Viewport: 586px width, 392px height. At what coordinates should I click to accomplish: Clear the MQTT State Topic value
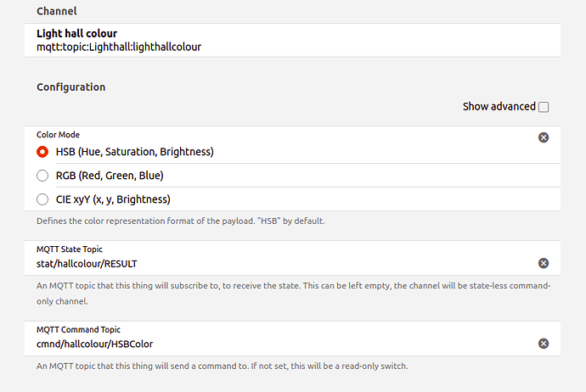(544, 263)
